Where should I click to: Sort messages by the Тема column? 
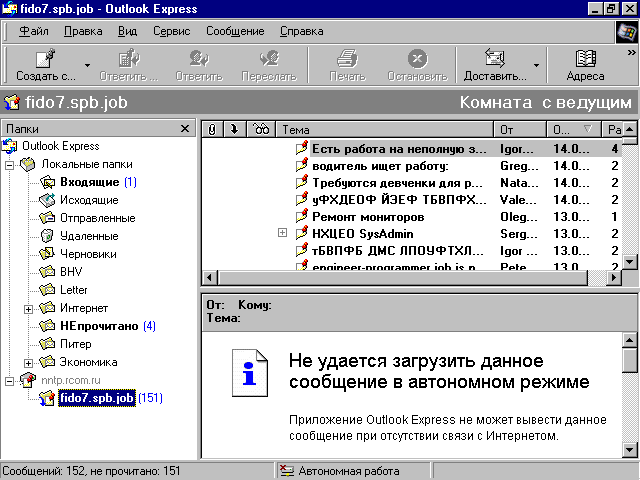[385, 129]
